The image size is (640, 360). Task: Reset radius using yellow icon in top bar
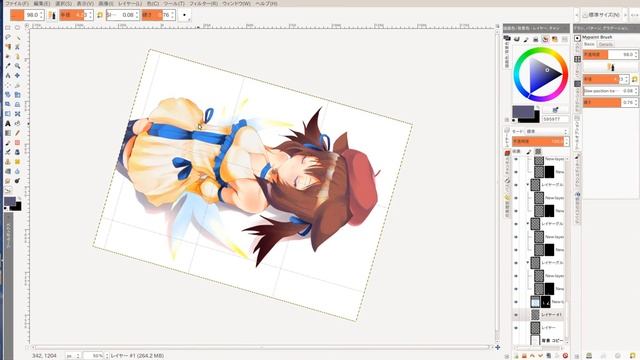click(x=100, y=15)
